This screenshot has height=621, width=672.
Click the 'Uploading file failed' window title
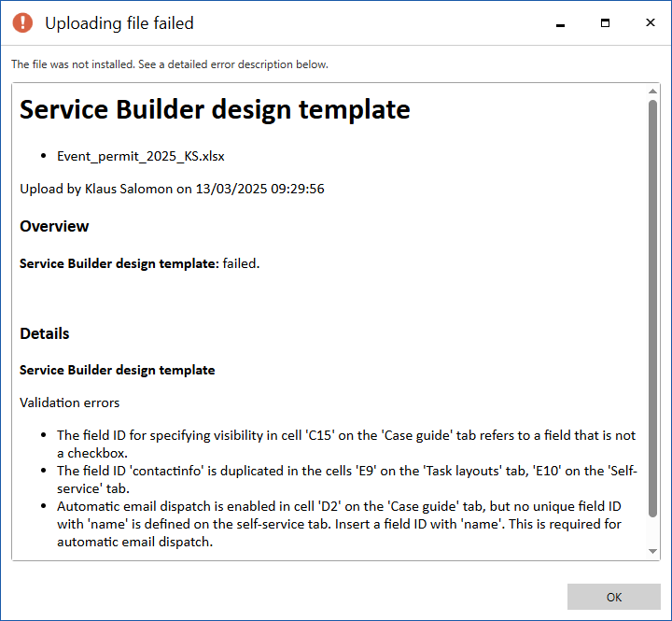[x=119, y=23]
